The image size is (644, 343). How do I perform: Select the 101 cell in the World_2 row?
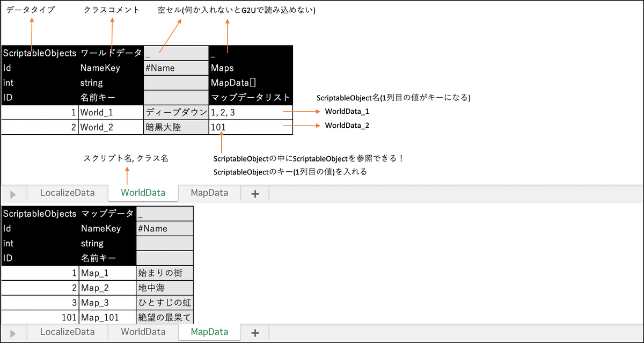[x=251, y=127]
